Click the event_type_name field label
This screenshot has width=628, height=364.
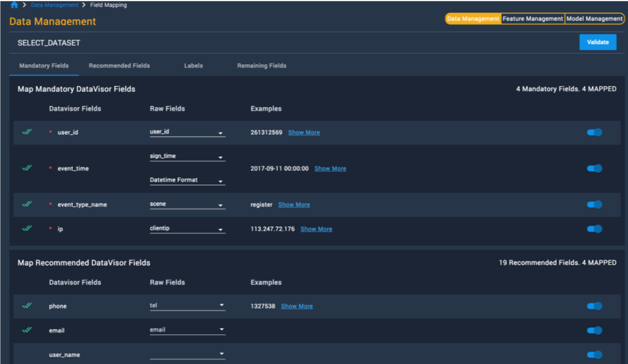(82, 205)
